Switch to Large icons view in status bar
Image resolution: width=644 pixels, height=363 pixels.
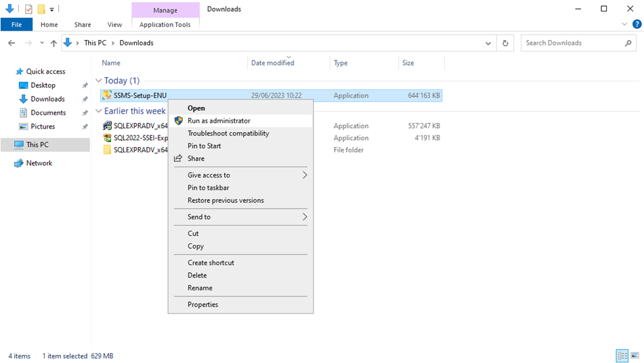pyautogui.click(x=635, y=356)
